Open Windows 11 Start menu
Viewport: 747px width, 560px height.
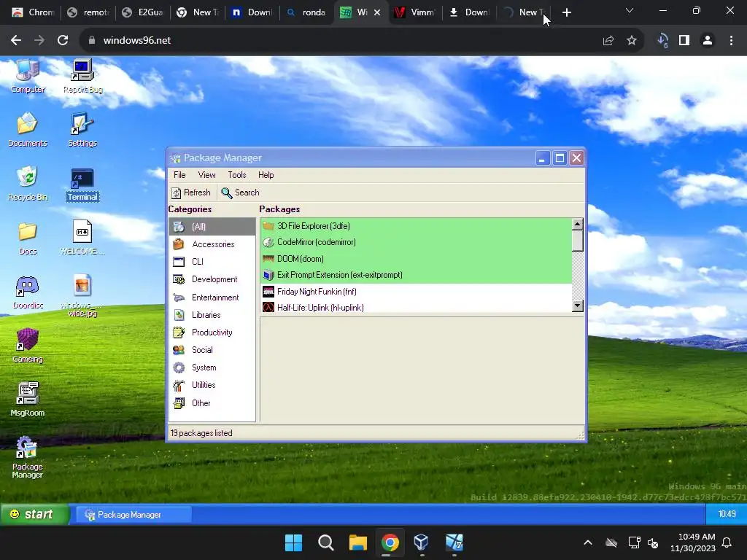point(293,542)
